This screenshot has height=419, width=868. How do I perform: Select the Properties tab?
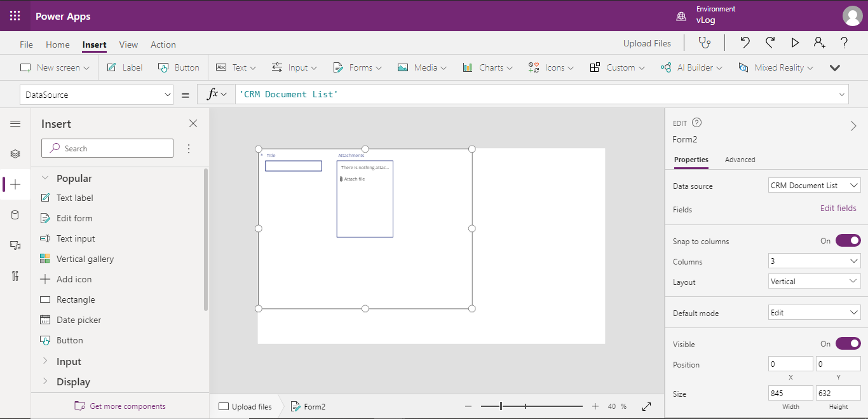coord(691,160)
